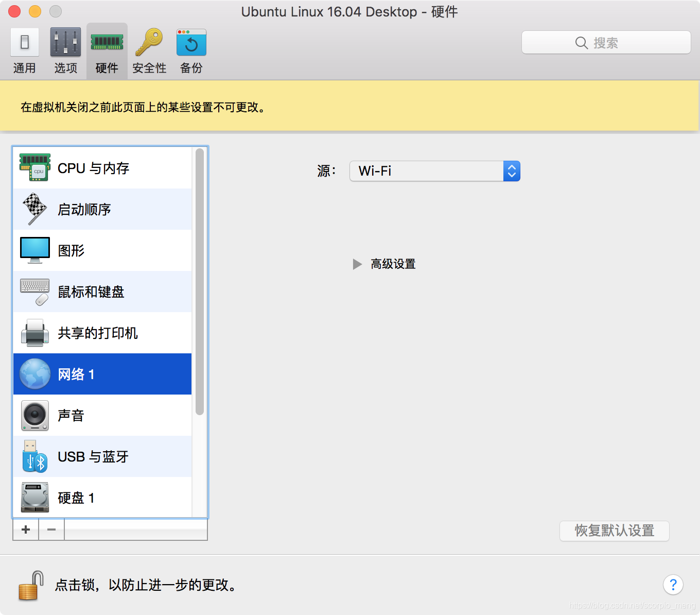The width and height of the screenshot is (700, 615).
Task: Open help with the question mark button
Action: 673,585
